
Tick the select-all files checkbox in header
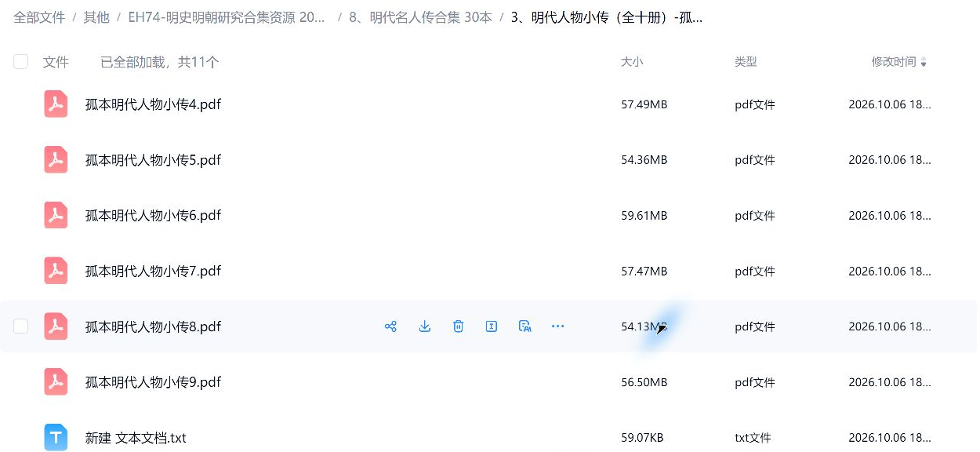[21, 62]
